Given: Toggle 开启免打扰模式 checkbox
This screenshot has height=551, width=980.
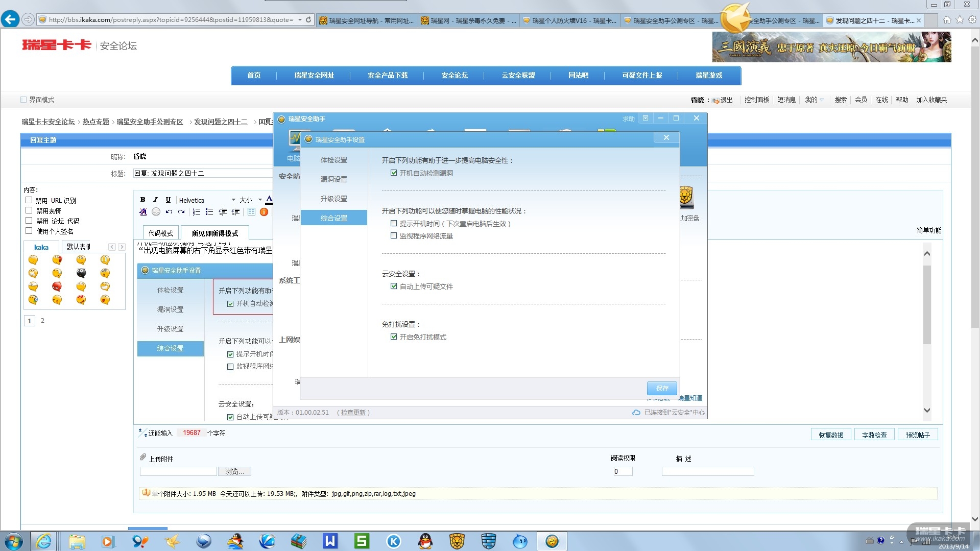Looking at the screenshot, I should click(394, 337).
